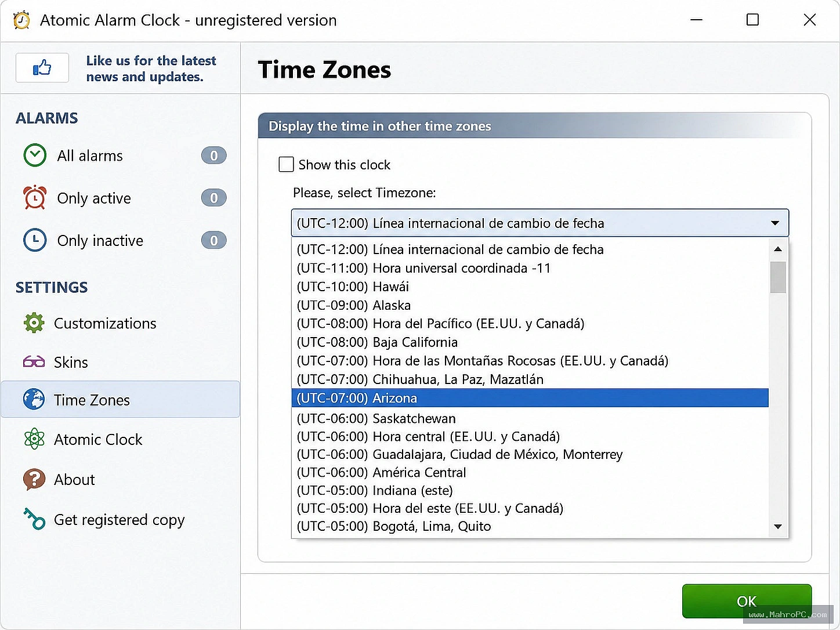Click the blue clock icon for Only inactive
Screen dimensions: 840x630
(x=35, y=240)
